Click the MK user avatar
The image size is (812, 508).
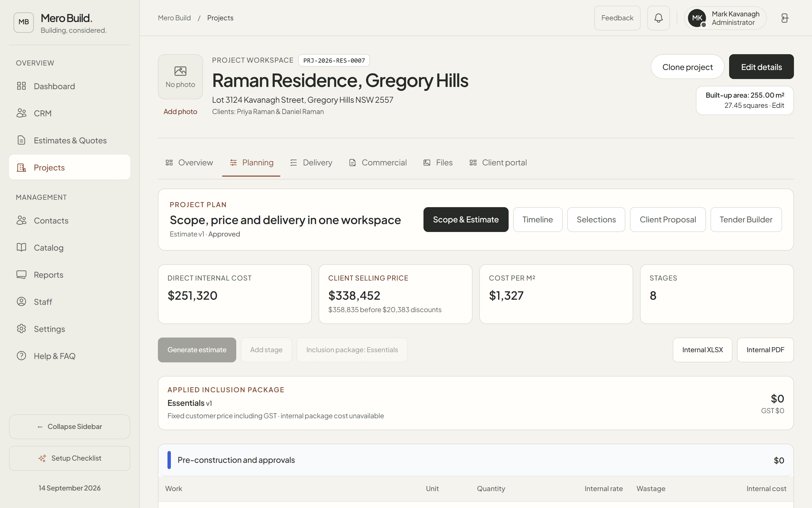tap(697, 18)
